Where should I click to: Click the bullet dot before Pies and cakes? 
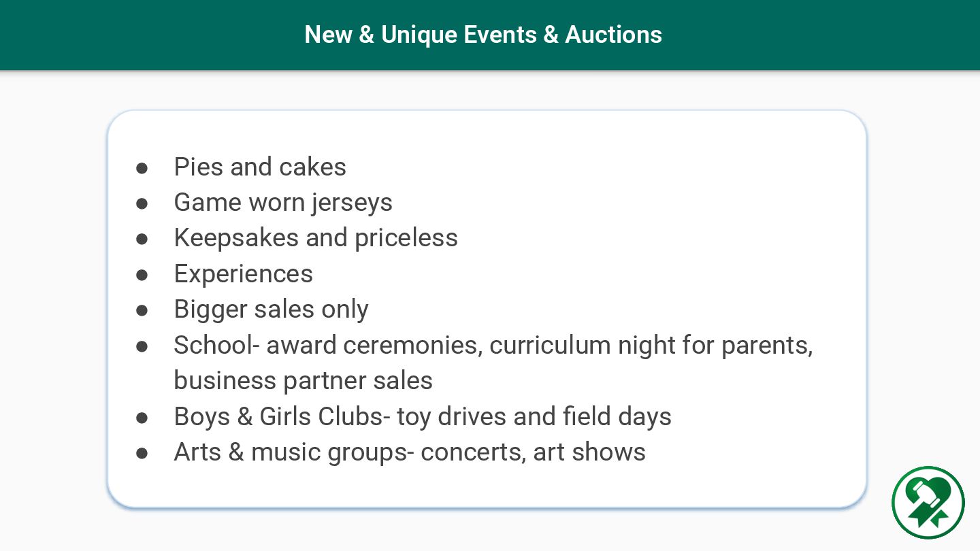coord(142,168)
